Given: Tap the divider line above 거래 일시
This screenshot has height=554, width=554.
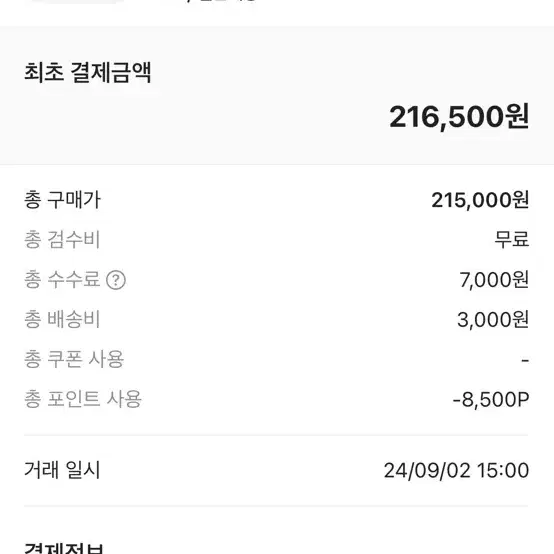Looking at the screenshot, I should [276, 435].
